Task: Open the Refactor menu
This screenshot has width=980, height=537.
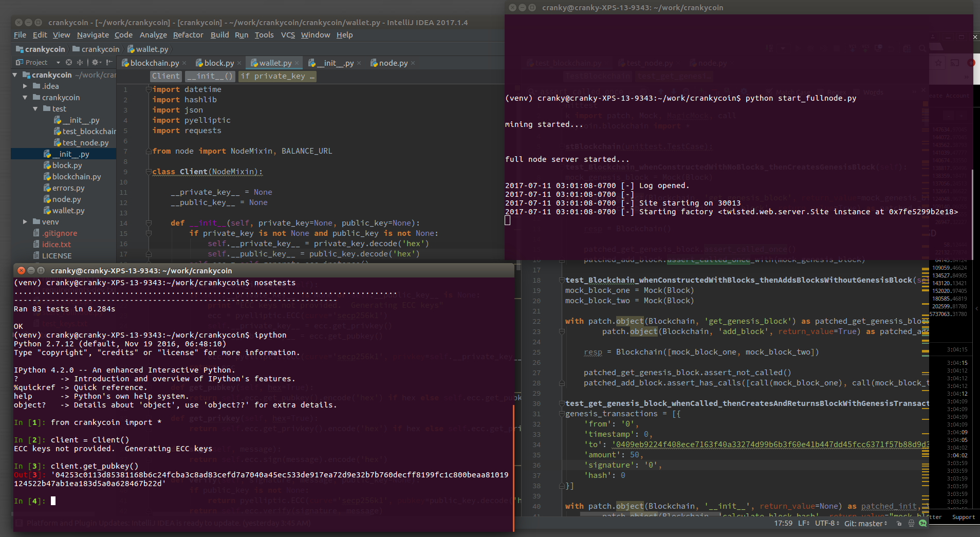Action: pyautogui.click(x=188, y=35)
